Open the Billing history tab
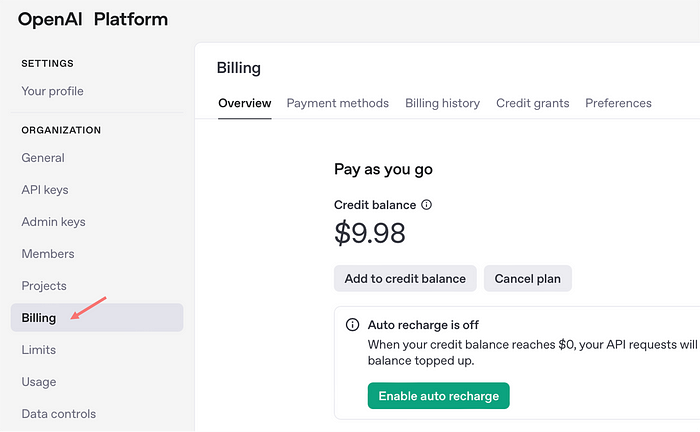This screenshot has width=700, height=432. point(442,103)
